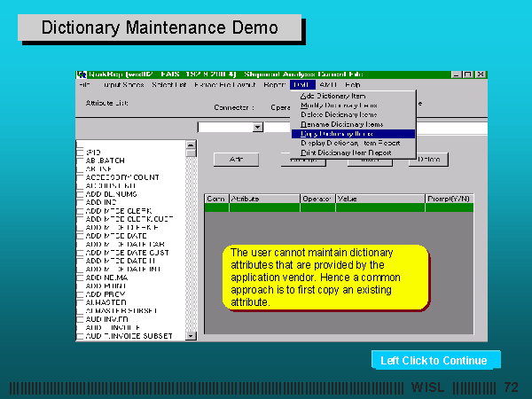532x399 pixels.
Task: Open the Connector dropdown arrow
Action: [x=258, y=127]
